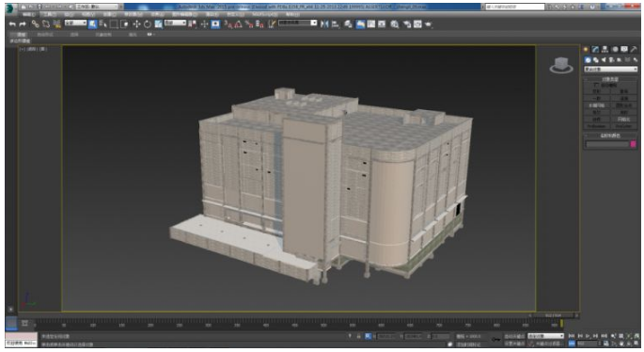Open the Rendered Frame Window icon
The width and height of the screenshot is (644, 352).
coord(417,24)
